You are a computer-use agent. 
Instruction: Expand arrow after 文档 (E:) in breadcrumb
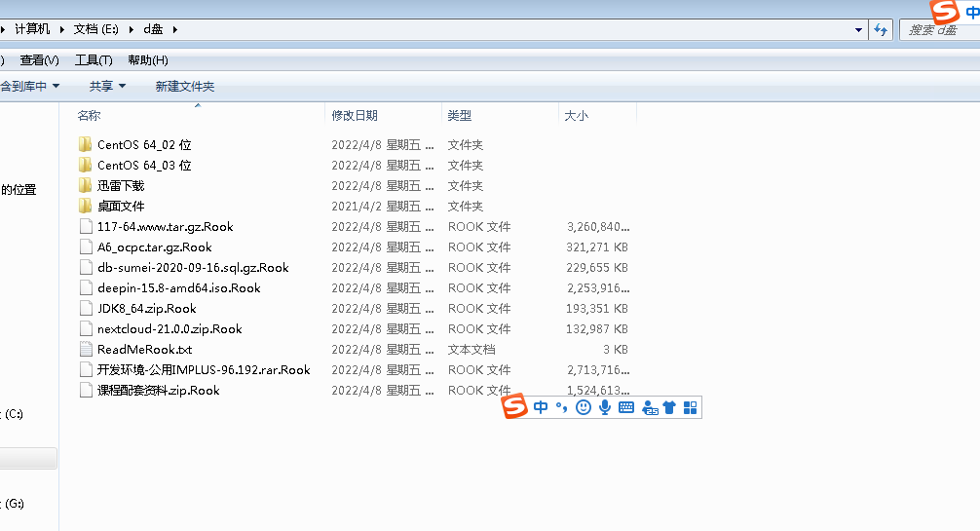point(132,29)
